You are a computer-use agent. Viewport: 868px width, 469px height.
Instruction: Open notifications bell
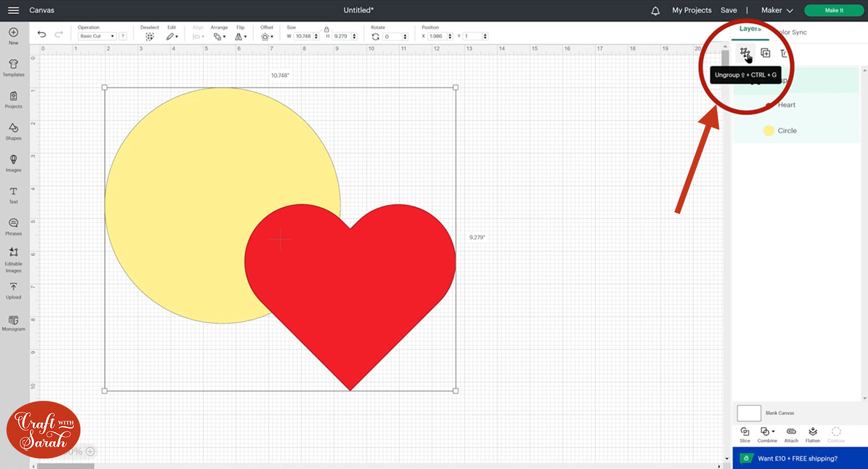coord(655,10)
